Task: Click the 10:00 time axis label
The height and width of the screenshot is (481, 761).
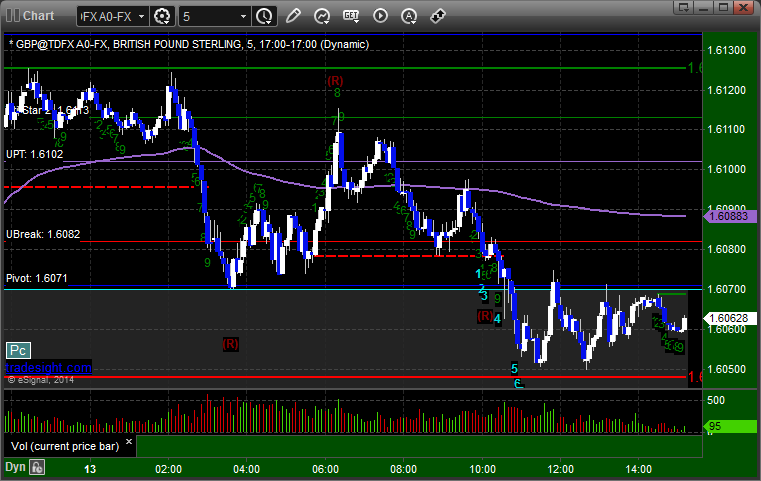Action: pyautogui.click(x=482, y=469)
